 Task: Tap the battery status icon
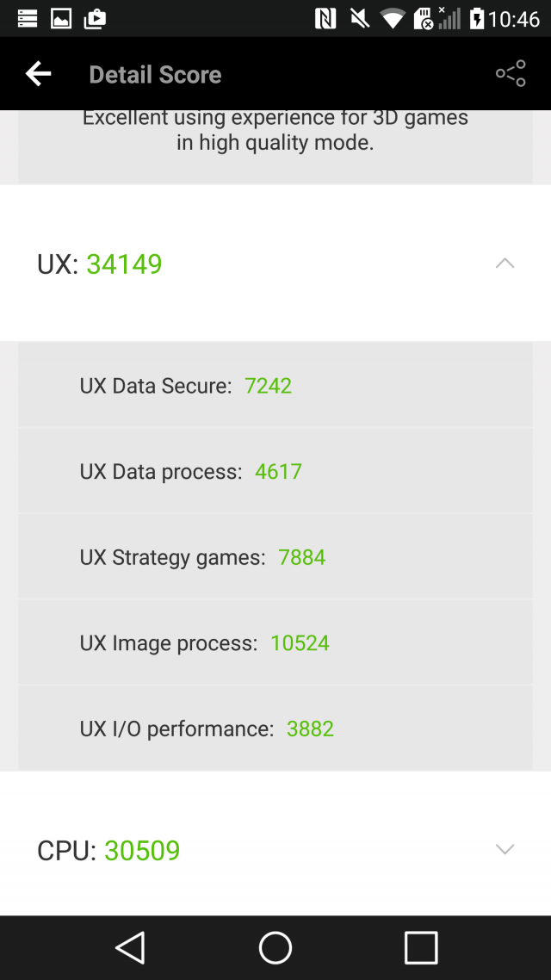(476, 18)
